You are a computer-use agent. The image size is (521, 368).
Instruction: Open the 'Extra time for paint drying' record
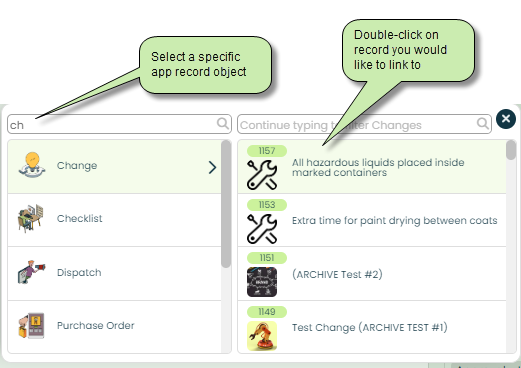click(x=395, y=220)
